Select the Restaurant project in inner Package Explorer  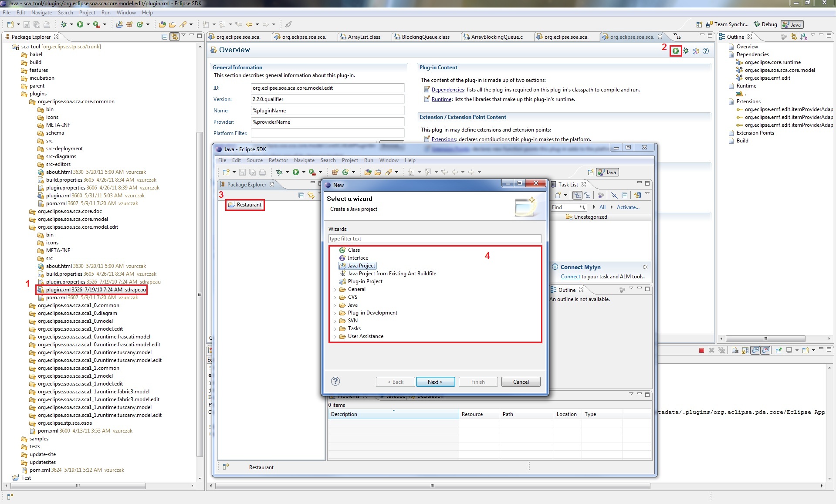(245, 205)
